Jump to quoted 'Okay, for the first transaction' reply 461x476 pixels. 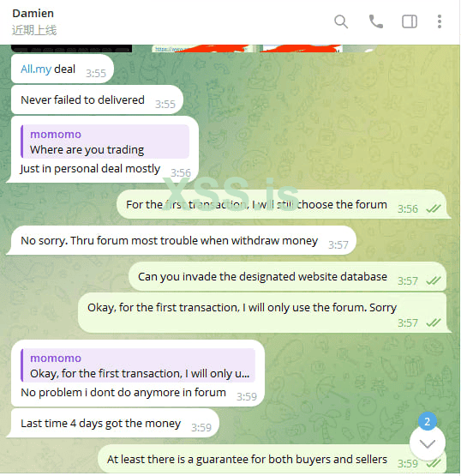[x=138, y=365]
